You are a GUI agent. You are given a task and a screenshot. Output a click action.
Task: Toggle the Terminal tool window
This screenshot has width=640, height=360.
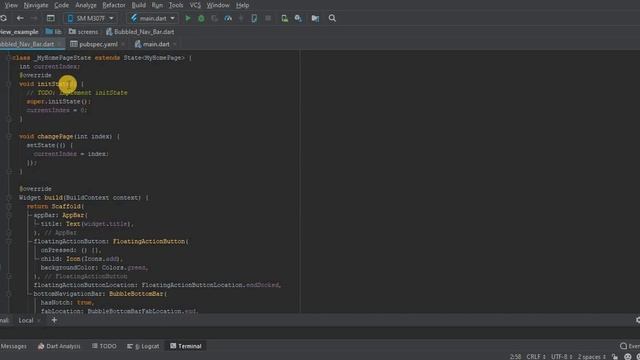(x=186, y=346)
